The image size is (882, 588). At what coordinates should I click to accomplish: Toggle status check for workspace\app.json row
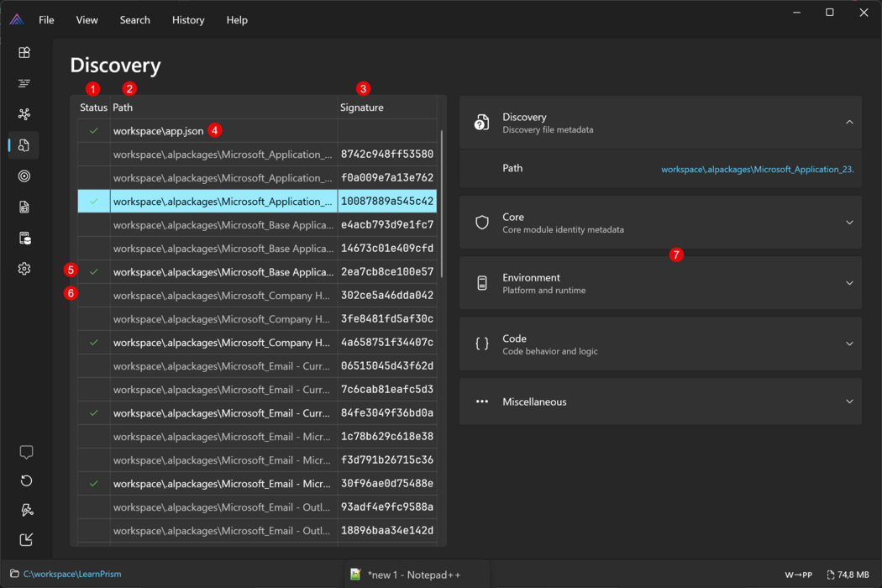click(x=94, y=131)
